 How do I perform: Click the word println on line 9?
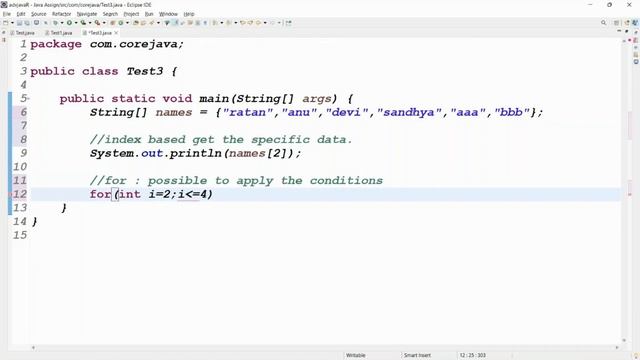coord(196,153)
